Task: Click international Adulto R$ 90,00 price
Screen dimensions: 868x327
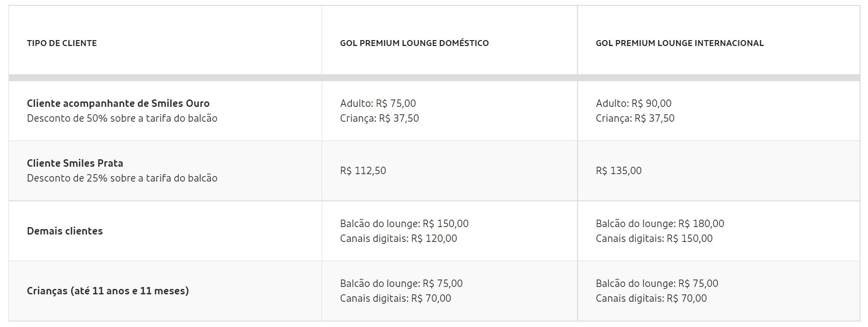Action: click(633, 103)
